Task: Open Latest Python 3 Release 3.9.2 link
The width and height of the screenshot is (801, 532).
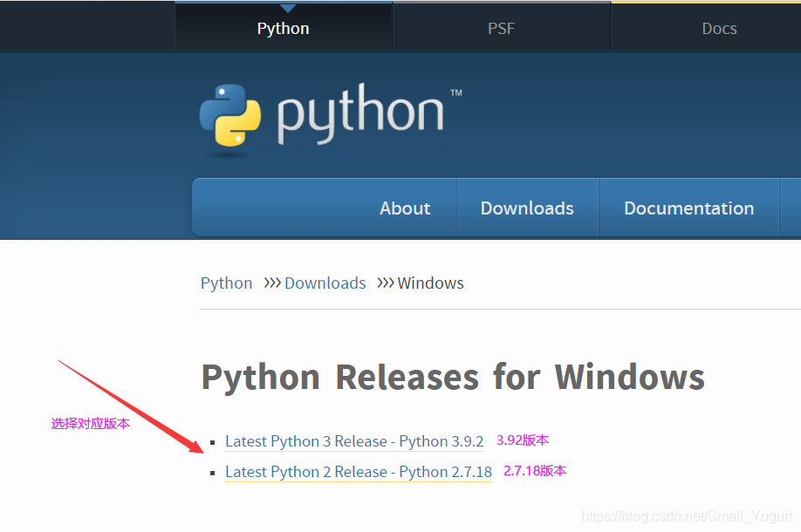Action: pos(354,441)
